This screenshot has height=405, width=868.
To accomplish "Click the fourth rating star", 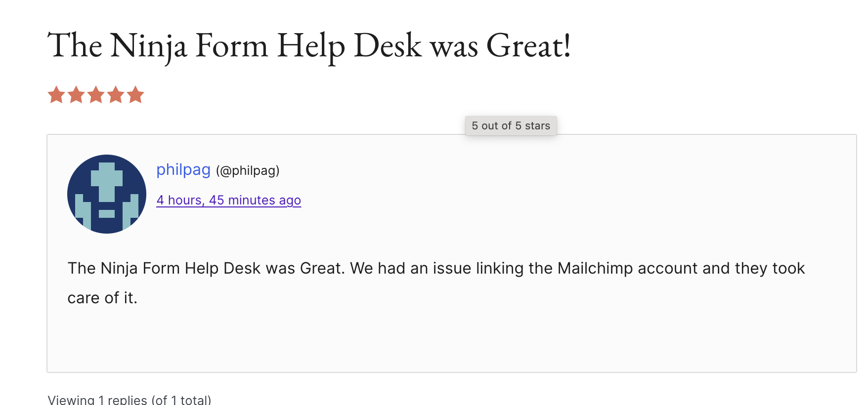I will [116, 95].
